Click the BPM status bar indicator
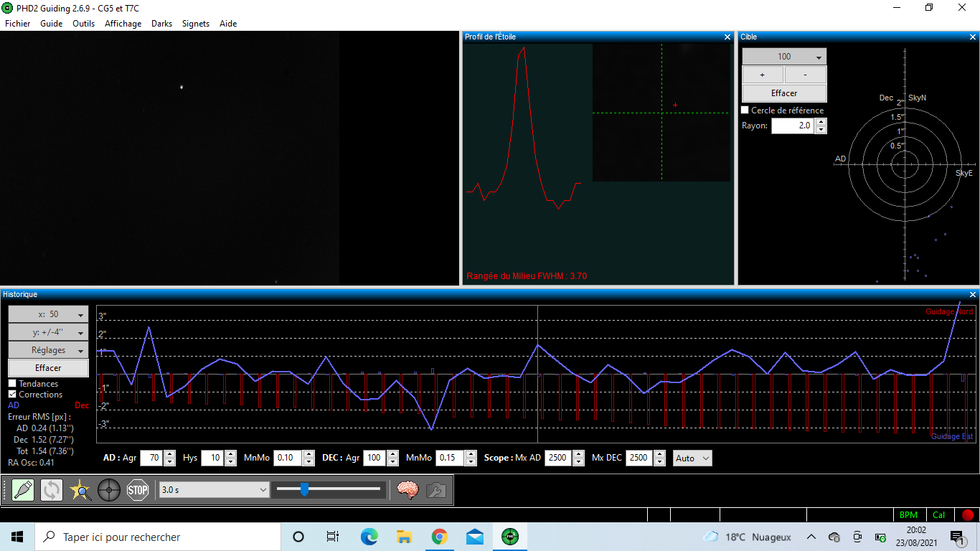This screenshot has width=980, height=551. point(908,515)
